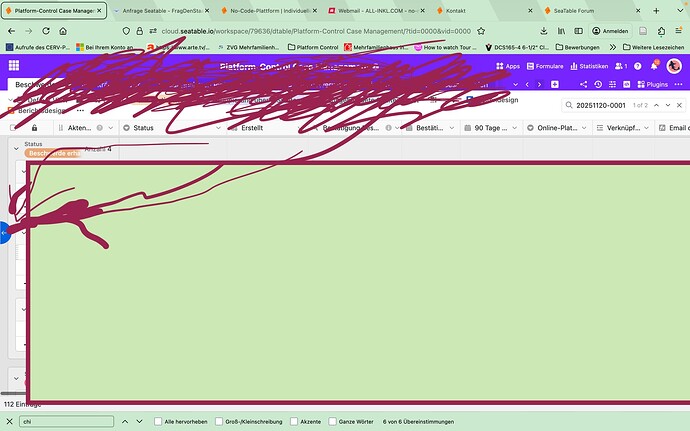Jump to previous SeaTable search result
This screenshot has height=431, width=690.
pos(657,105)
